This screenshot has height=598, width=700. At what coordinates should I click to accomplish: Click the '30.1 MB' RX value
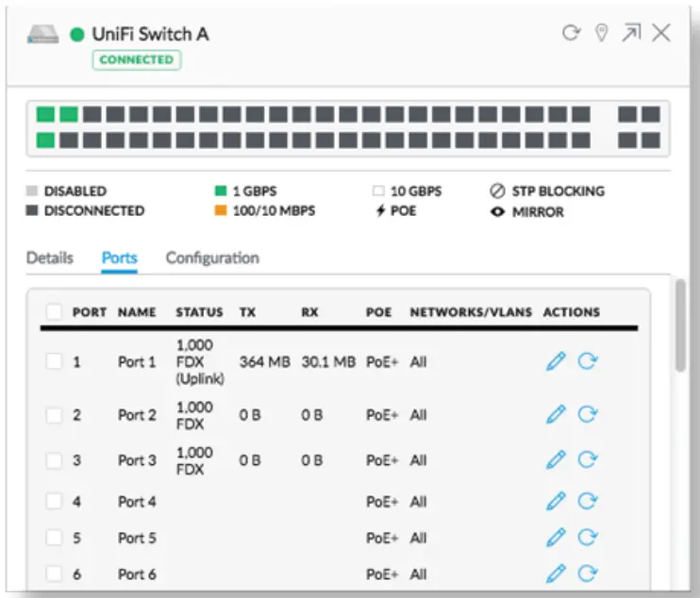(328, 361)
